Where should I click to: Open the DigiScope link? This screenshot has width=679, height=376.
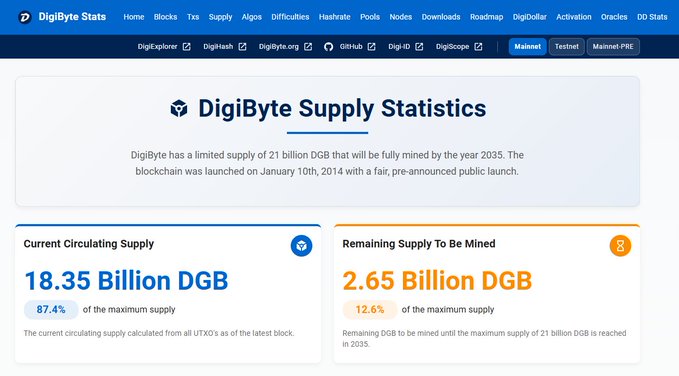point(453,47)
